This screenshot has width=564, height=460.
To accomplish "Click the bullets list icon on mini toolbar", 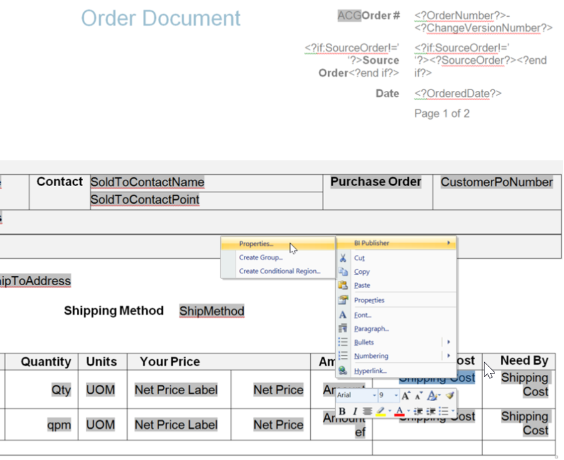I will click(444, 411).
